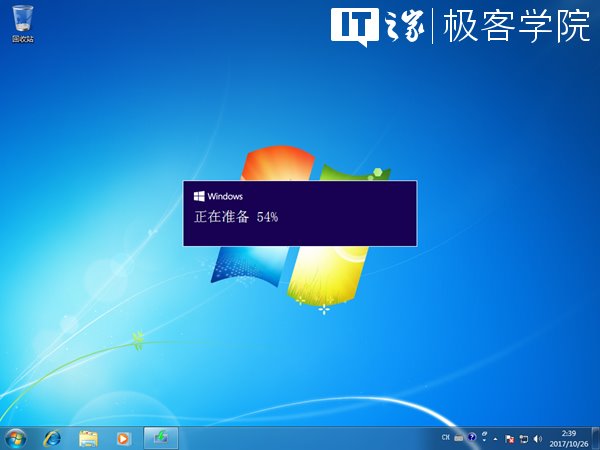Click the CH input language indicator

click(445, 437)
